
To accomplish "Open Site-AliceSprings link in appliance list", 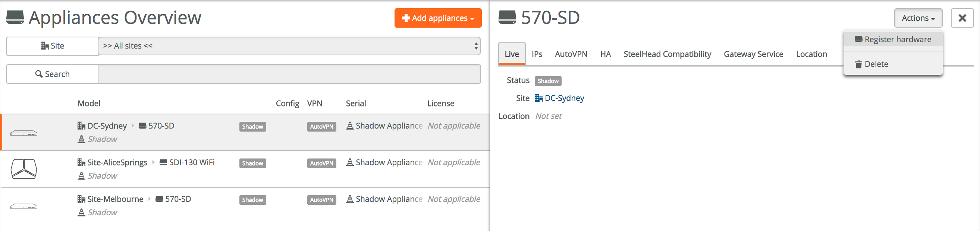I will [117, 162].
